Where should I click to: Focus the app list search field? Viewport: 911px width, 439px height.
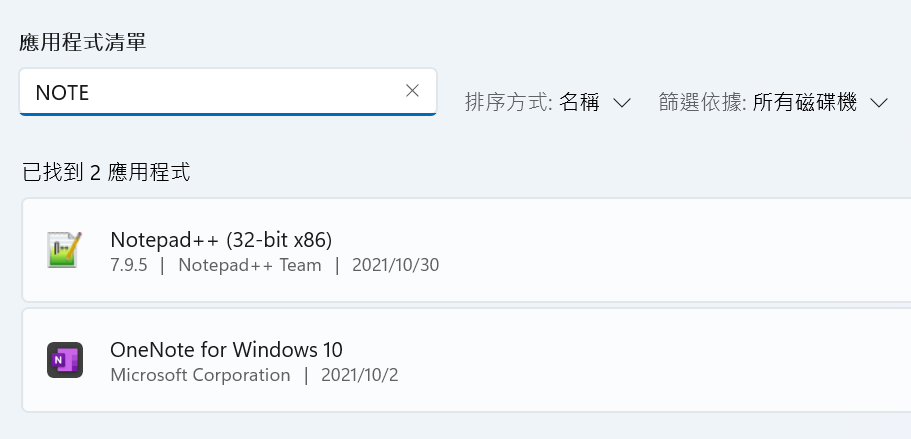(x=228, y=92)
